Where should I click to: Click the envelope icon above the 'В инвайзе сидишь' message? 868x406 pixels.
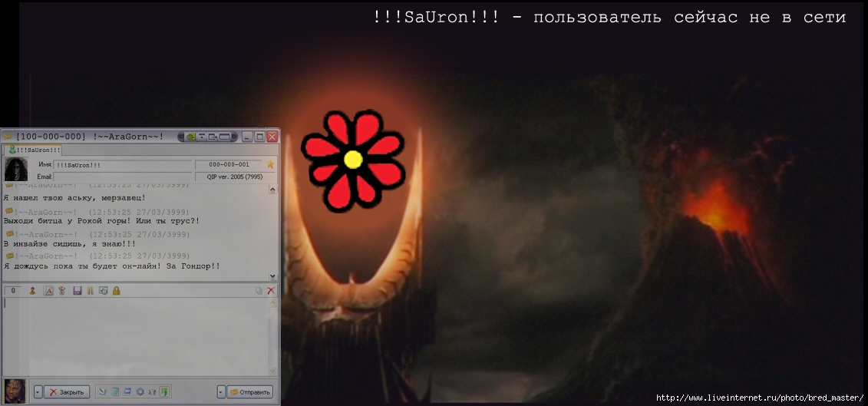9,234
